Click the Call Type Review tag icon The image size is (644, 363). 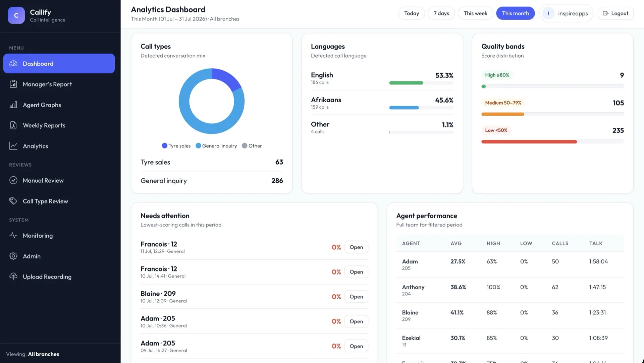pyautogui.click(x=13, y=201)
